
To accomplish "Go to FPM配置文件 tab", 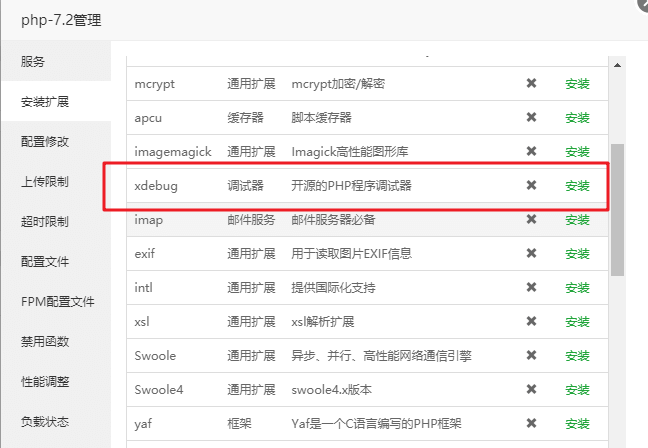I will point(55,301).
